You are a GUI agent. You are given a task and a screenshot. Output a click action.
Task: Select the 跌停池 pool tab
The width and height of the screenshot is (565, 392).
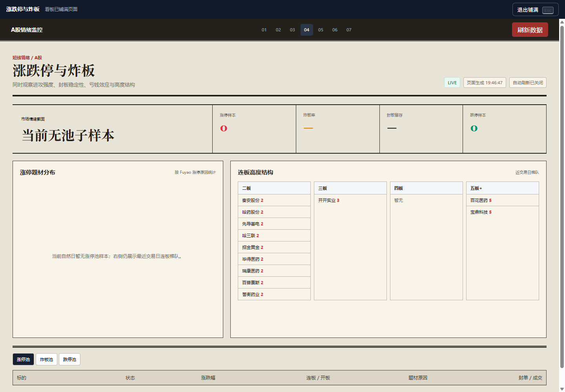(x=69, y=359)
